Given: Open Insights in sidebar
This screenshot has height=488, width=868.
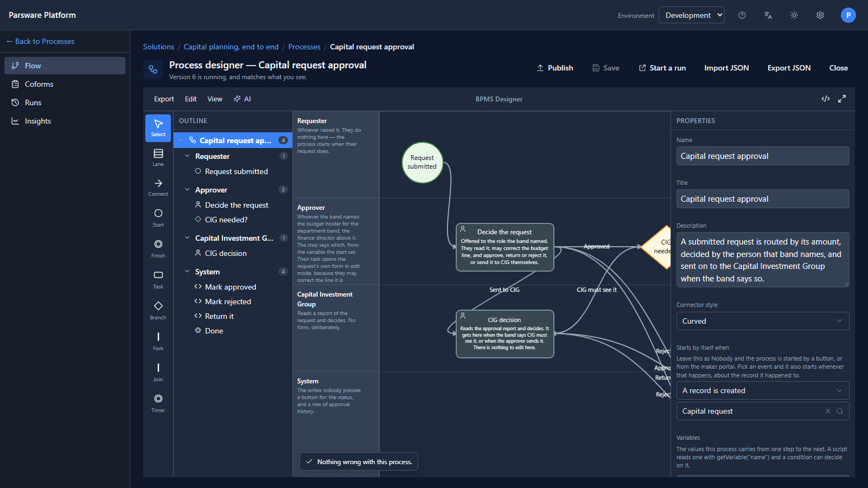Looking at the screenshot, I should point(65,121).
